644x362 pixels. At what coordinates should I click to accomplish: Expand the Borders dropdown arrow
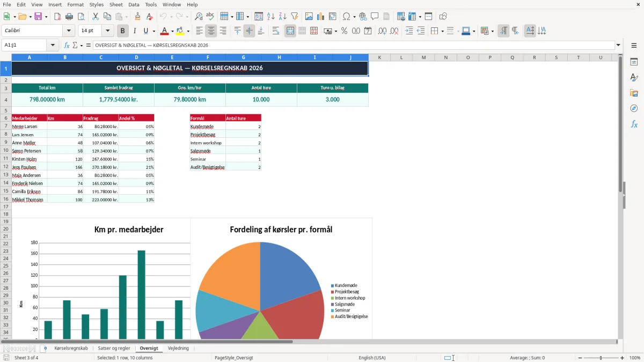pos(442,31)
